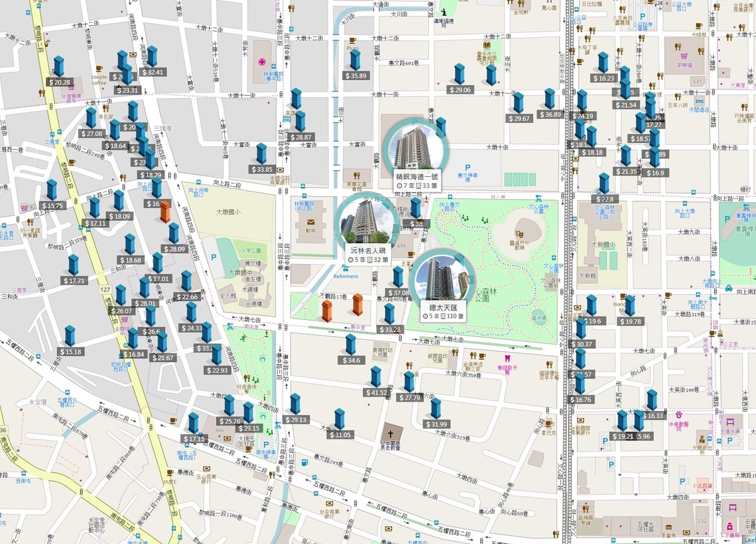Screen dimensions: 756x544
Task: Select the $18.68 price label
Action: point(130,260)
